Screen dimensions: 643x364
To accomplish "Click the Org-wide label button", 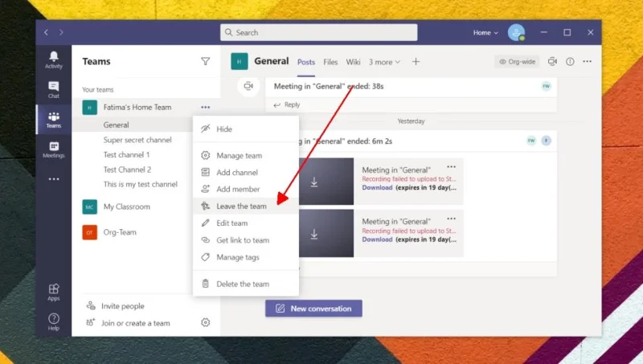I will point(518,62).
